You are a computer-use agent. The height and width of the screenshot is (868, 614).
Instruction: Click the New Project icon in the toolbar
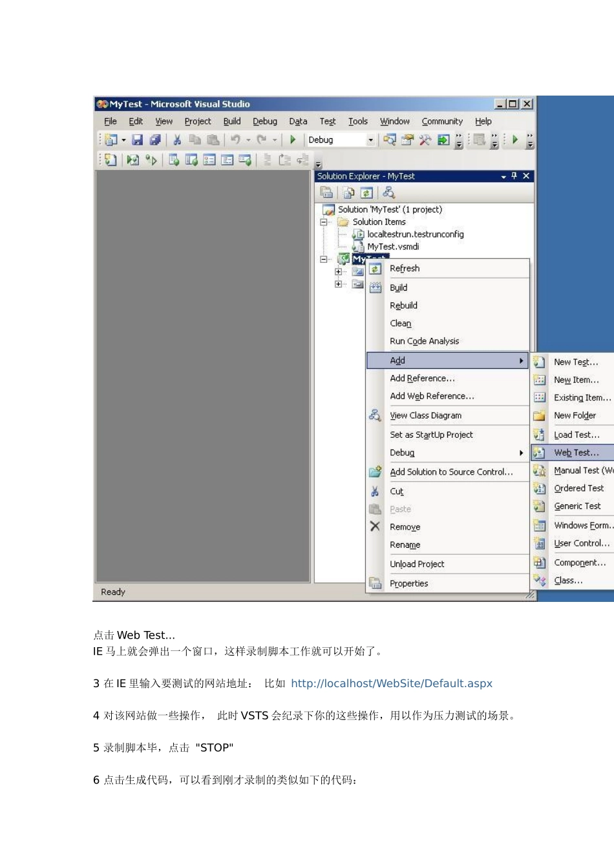pyautogui.click(x=111, y=139)
